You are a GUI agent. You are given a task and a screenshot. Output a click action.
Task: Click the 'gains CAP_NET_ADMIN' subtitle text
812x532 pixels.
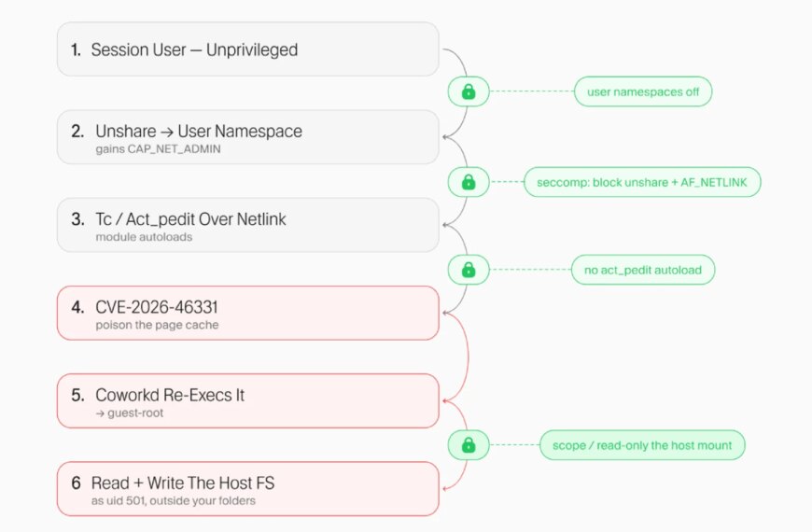[158, 149]
